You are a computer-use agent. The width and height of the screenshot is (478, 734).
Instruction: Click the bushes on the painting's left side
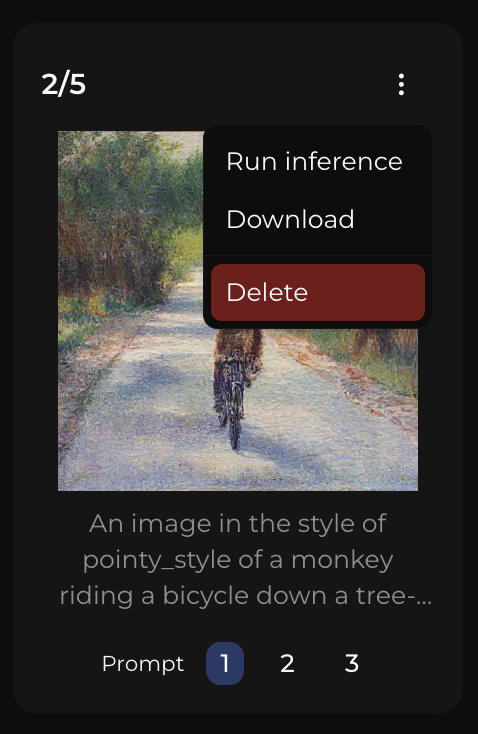tap(117, 220)
